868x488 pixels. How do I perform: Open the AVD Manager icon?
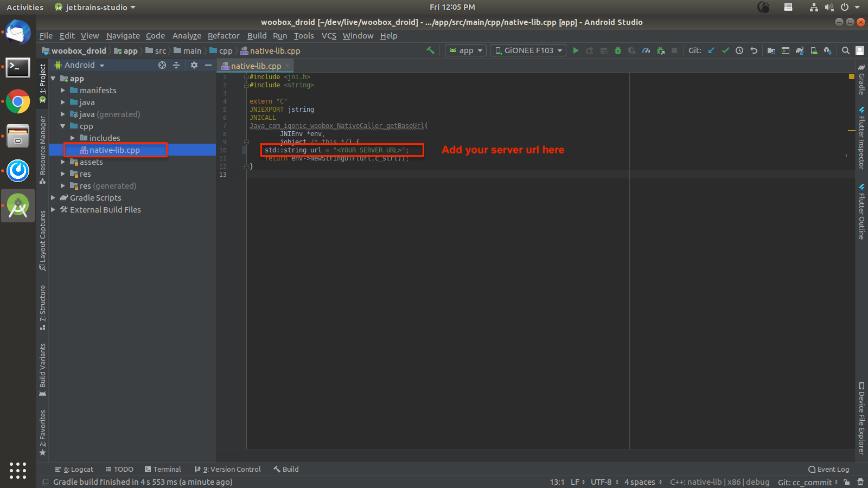pos(814,50)
